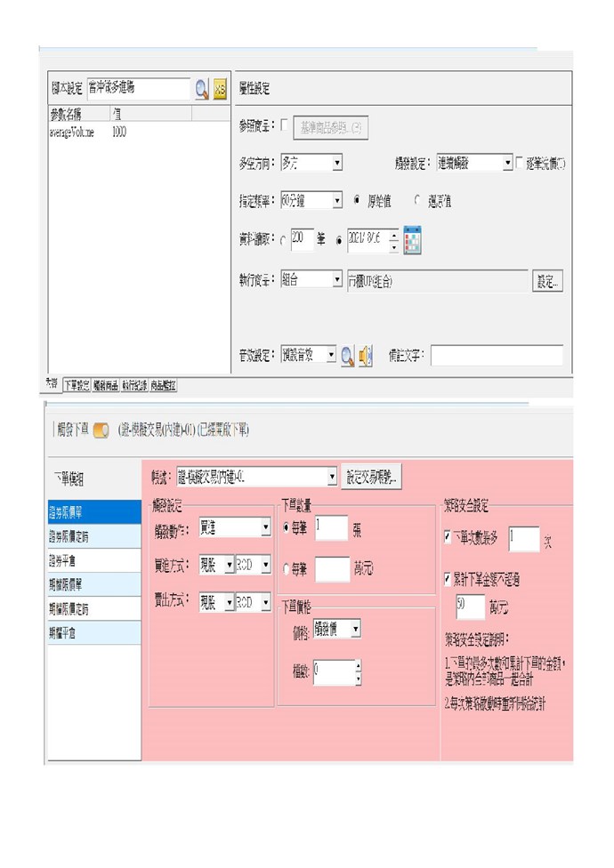Open the 音效設定 dropdown showing 預設音效
This screenshot has height=868, width=614.
click(309, 354)
